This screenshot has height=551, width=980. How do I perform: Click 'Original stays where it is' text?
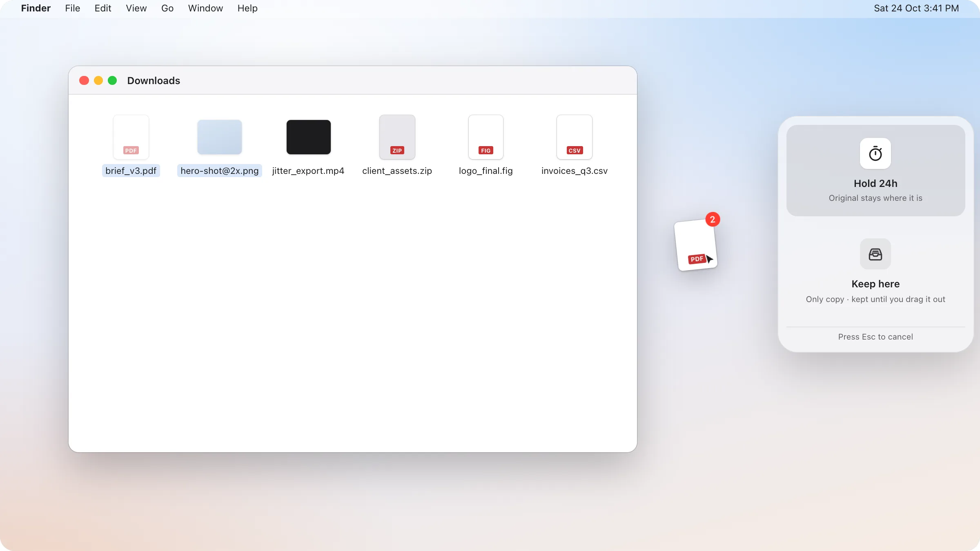[x=875, y=198]
